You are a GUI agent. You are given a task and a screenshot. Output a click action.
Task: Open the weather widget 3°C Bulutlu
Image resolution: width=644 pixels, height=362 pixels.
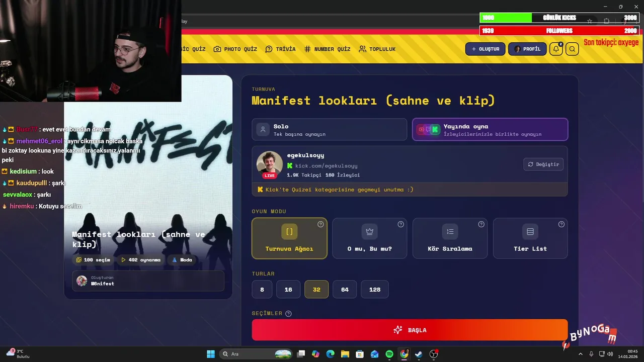coord(18,354)
